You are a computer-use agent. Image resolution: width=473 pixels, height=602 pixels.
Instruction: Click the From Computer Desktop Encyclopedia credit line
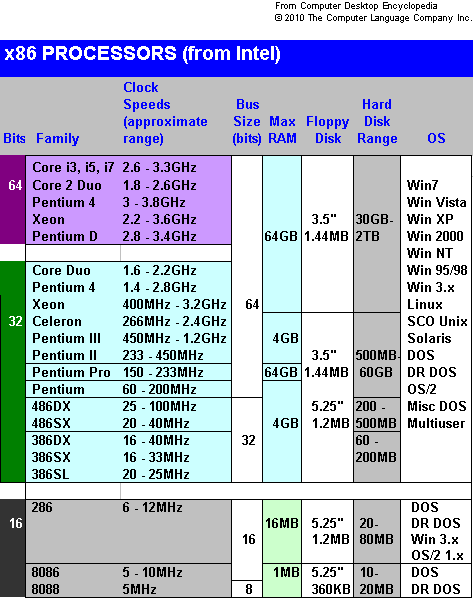(356, 6)
